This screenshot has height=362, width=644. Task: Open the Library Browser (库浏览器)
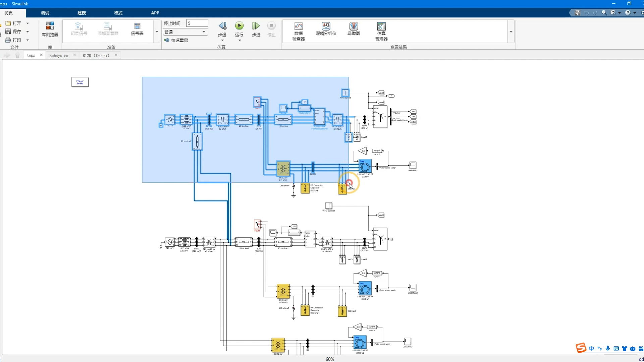(50, 29)
